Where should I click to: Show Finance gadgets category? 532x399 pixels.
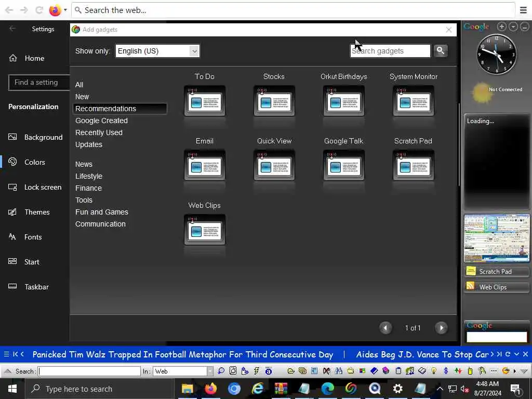pos(88,188)
